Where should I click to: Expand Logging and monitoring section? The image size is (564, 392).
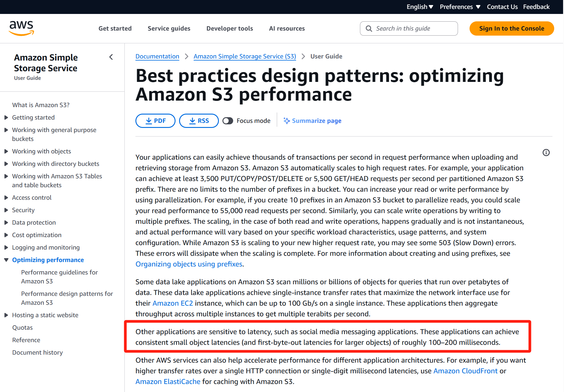(x=6, y=247)
